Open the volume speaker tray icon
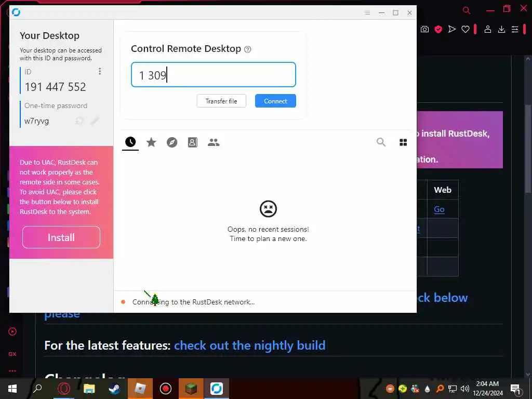Viewport: 532px width, 399px height. (x=465, y=389)
